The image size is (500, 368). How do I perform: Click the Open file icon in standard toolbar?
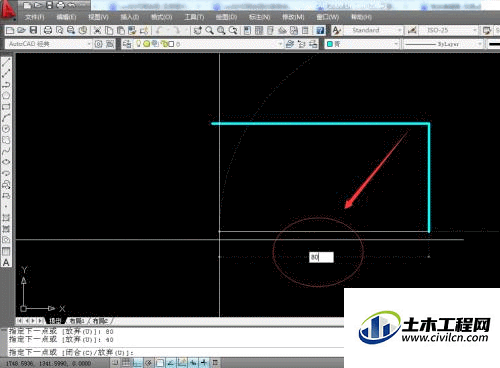click(x=22, y=31)
